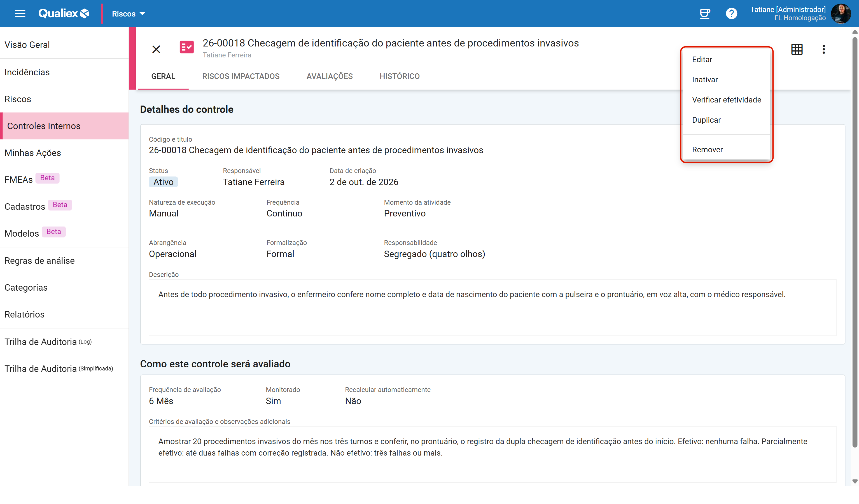Open the hamburger main menu

tap(20, 14)
